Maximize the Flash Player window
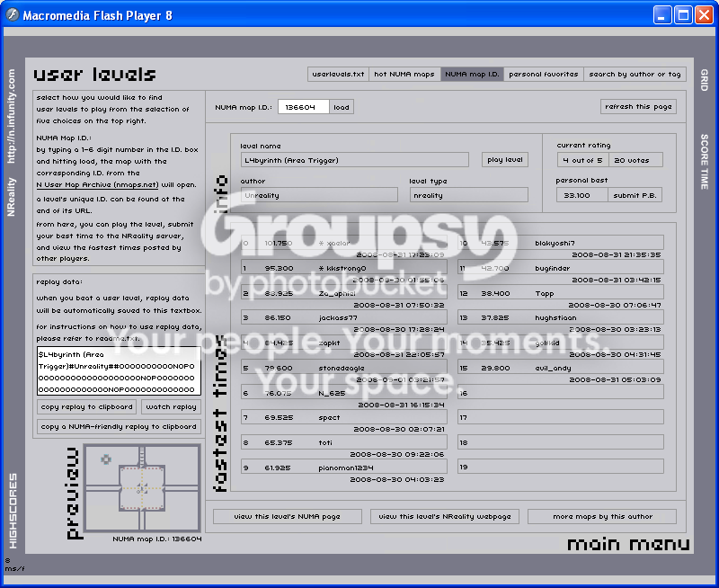This screenshot has width=719, height=588. pos(683,15)
